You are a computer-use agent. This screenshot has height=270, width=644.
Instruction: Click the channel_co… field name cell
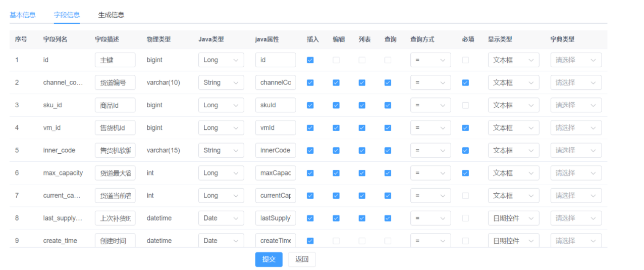pos(63,82)
